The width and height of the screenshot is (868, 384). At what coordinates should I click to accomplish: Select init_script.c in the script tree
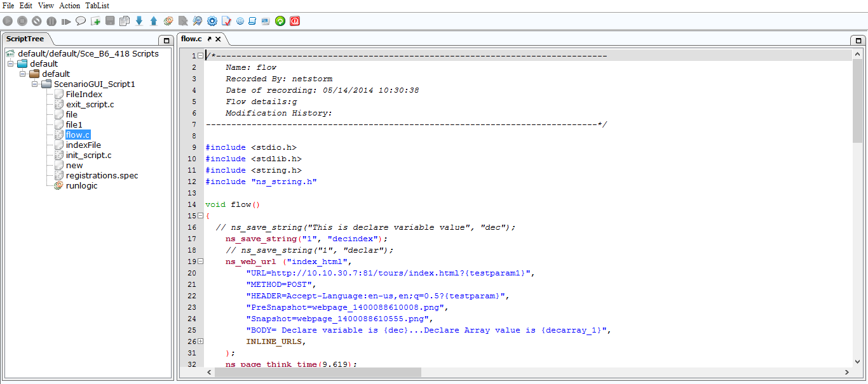[x=89, y=155]
